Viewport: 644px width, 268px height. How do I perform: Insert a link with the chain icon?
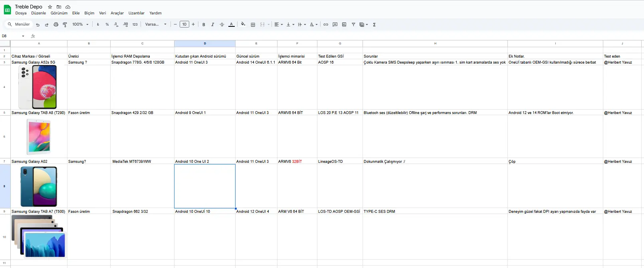pos(326,24)
